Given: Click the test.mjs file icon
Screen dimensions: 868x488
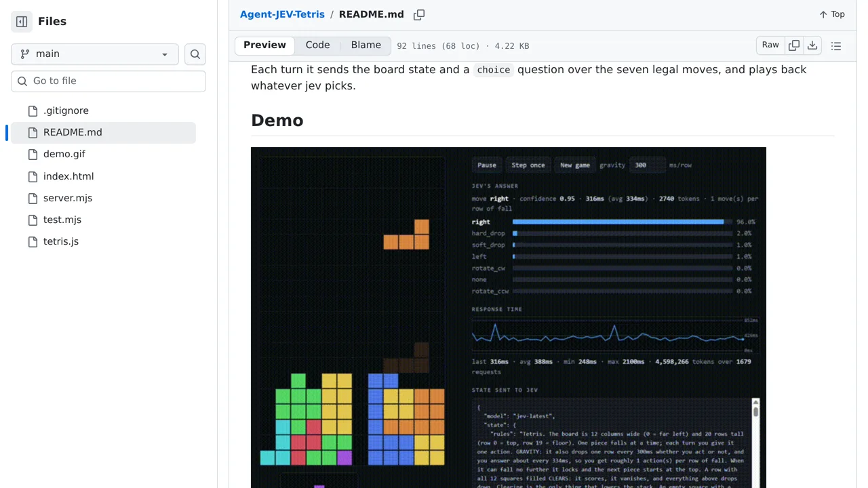Looking at the screenshot, I should (x=33, y=220).
